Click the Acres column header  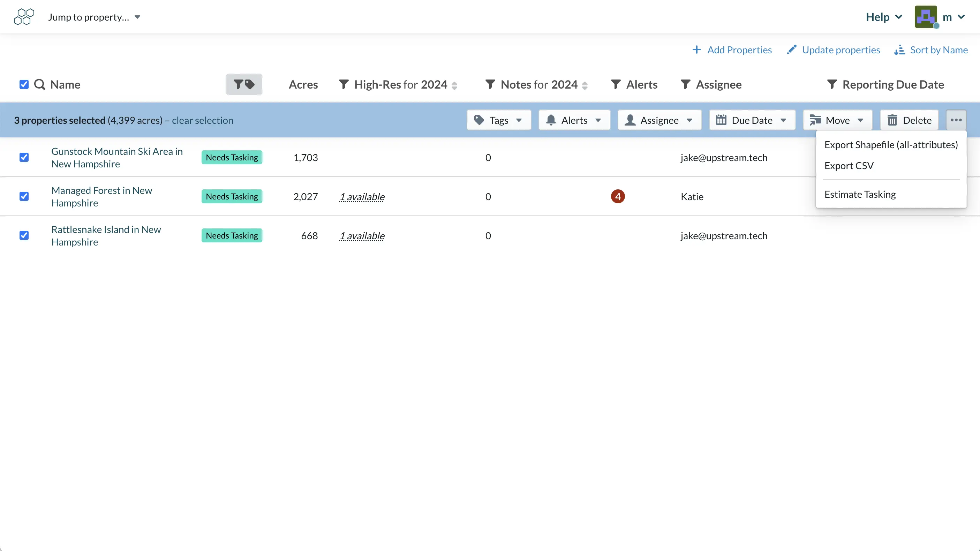(x=303, y=84)
